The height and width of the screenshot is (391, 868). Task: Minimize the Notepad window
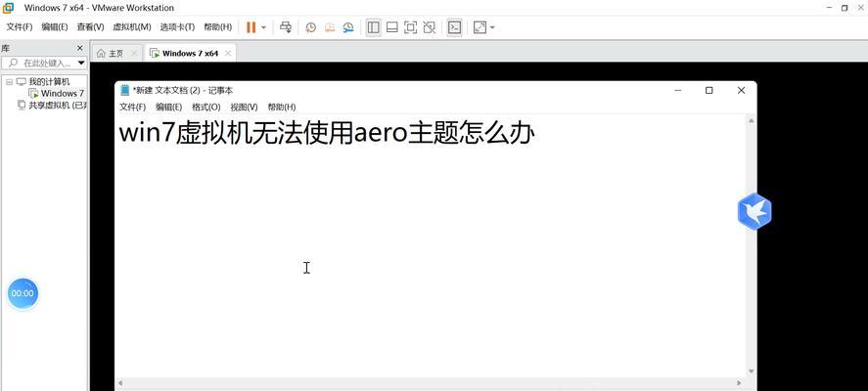point(677,90)
